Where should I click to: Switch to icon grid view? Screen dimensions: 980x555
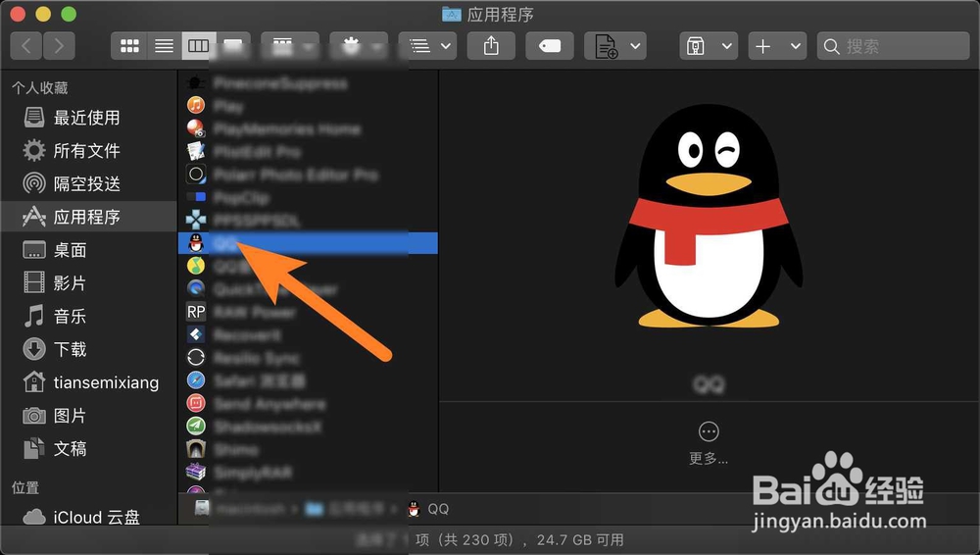129,46
